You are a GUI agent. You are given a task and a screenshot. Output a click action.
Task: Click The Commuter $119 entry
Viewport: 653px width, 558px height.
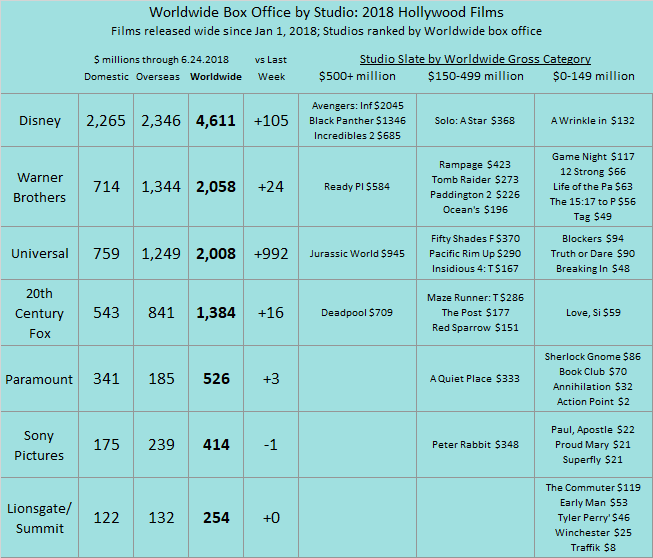pos(593,487)
